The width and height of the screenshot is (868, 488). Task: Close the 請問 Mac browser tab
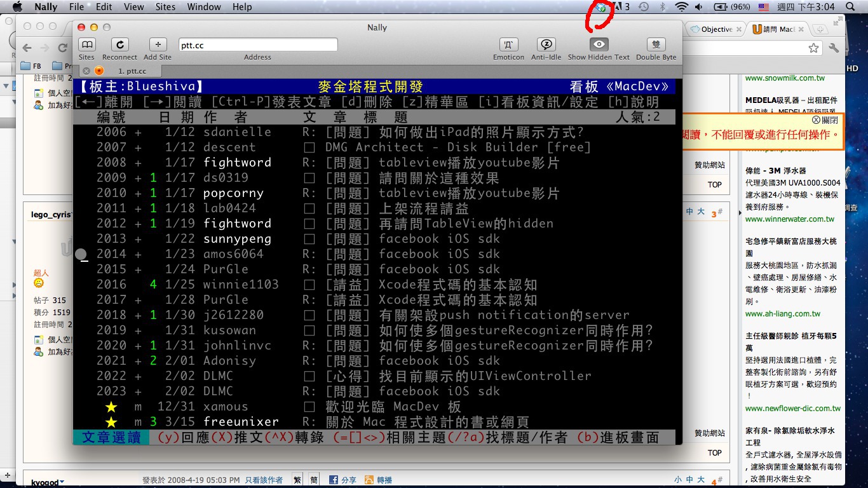(802, 29)
